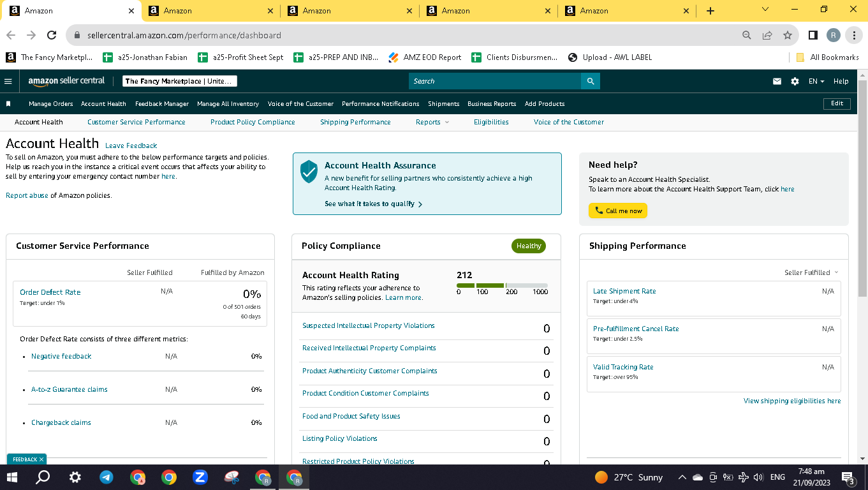Go to the Eligibilities tab
This screenshot has height=490, width=868.
pos(491,122)
